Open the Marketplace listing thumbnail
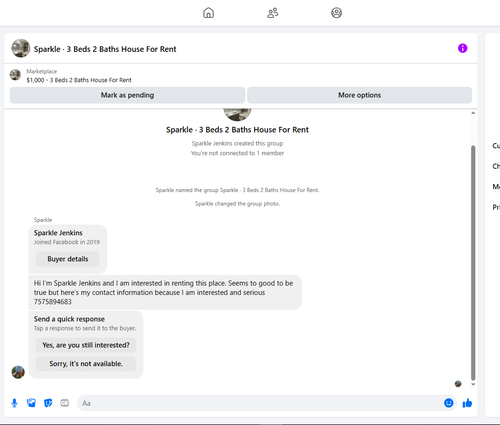 tap(15, 75)
